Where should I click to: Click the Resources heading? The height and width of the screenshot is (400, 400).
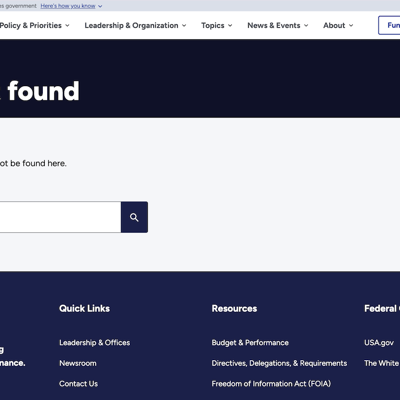234,308
